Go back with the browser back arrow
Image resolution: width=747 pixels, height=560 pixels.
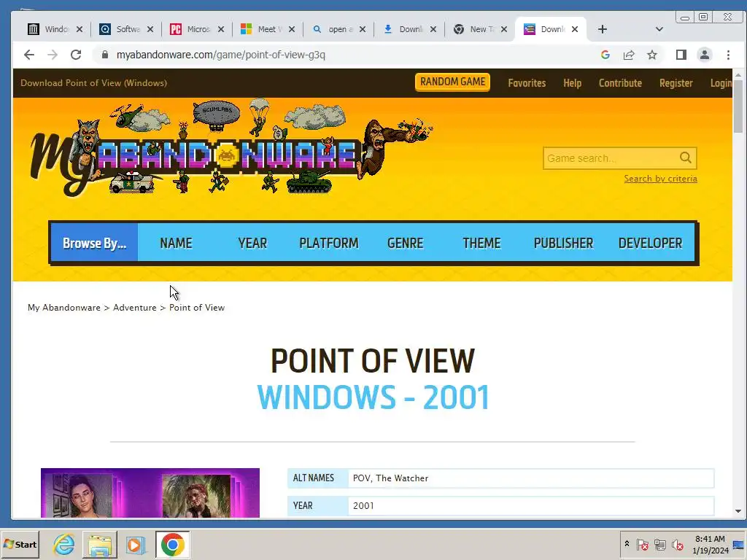pos(29,55)
